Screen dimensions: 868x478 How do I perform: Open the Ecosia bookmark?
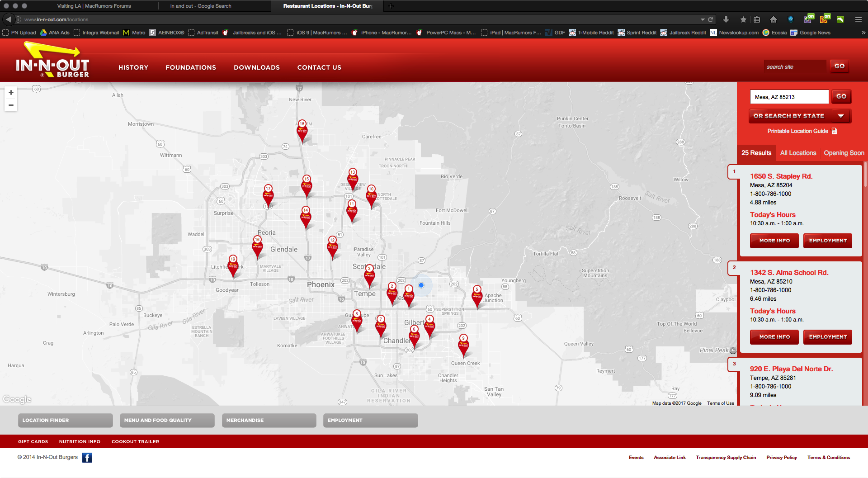(x=775, y=33)
